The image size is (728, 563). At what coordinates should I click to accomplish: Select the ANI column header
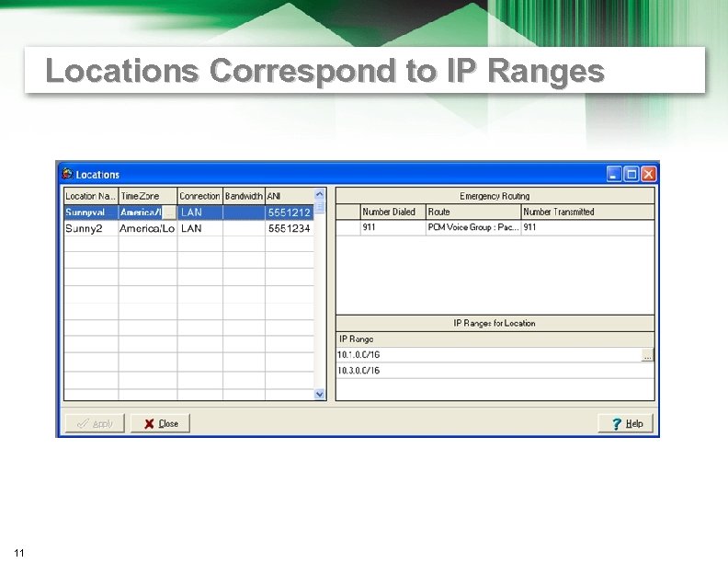(290, 196)
